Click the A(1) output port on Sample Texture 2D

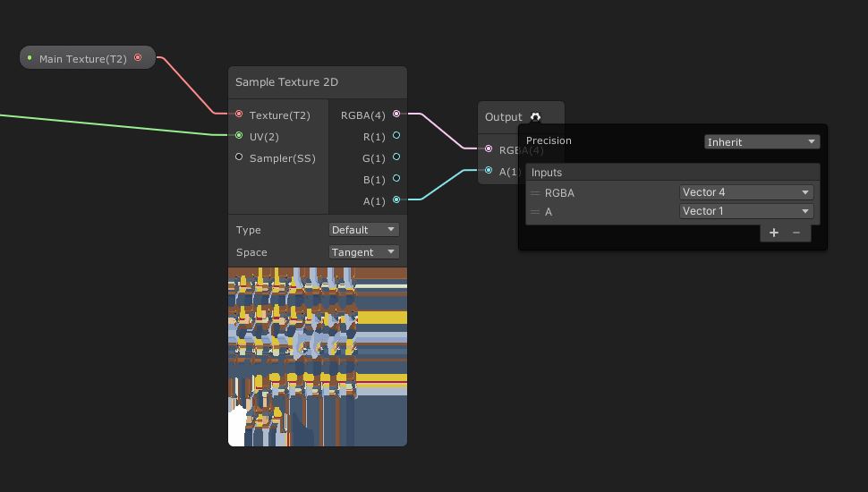(x=396, y=200)
